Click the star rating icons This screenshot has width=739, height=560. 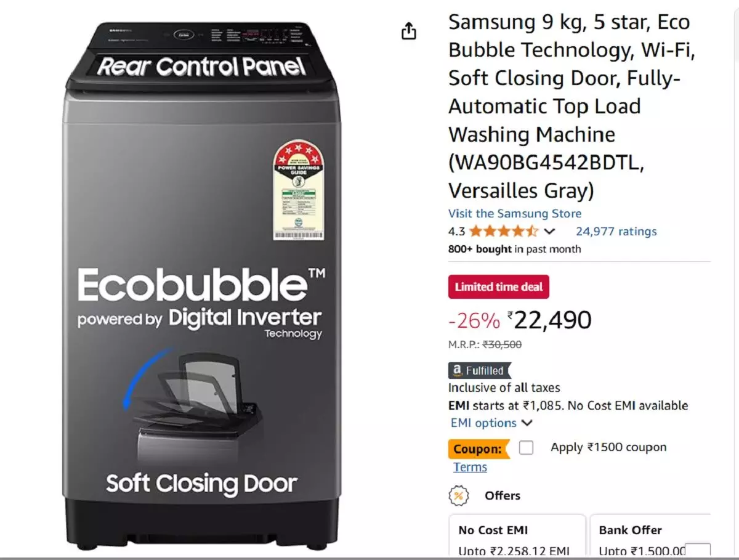click(504, 232)
